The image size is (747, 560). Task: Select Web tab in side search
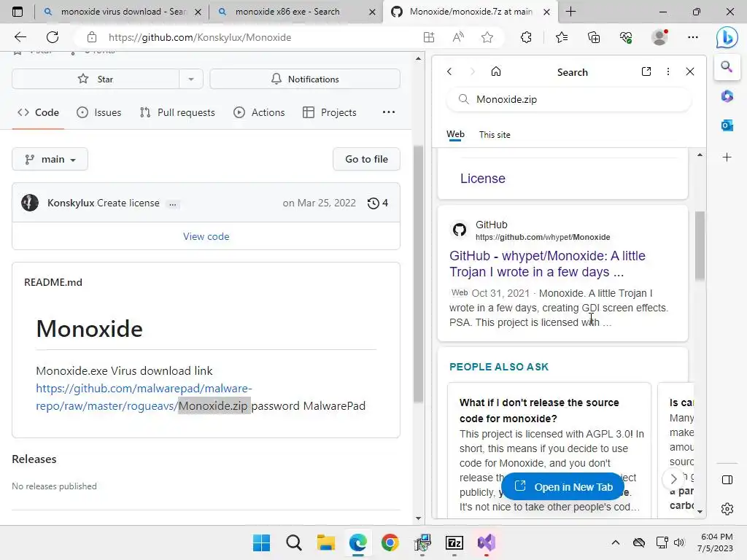click(x=455, y=135)
